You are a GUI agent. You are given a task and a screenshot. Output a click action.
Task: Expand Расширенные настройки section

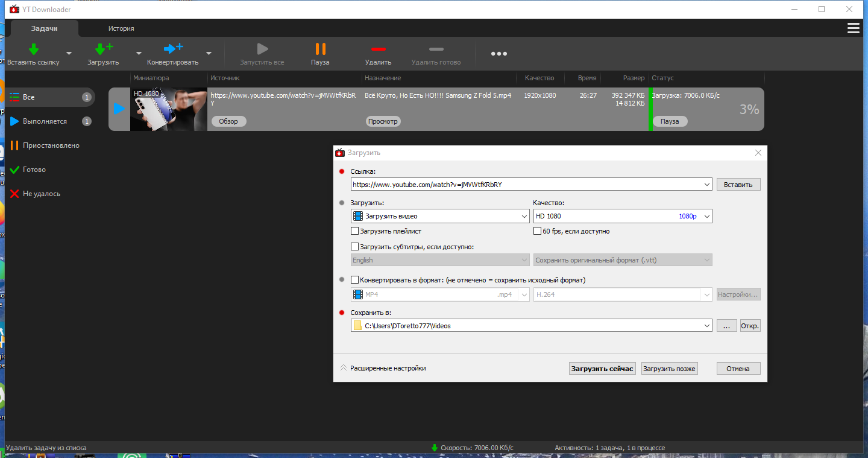click(x=383, y=368)
